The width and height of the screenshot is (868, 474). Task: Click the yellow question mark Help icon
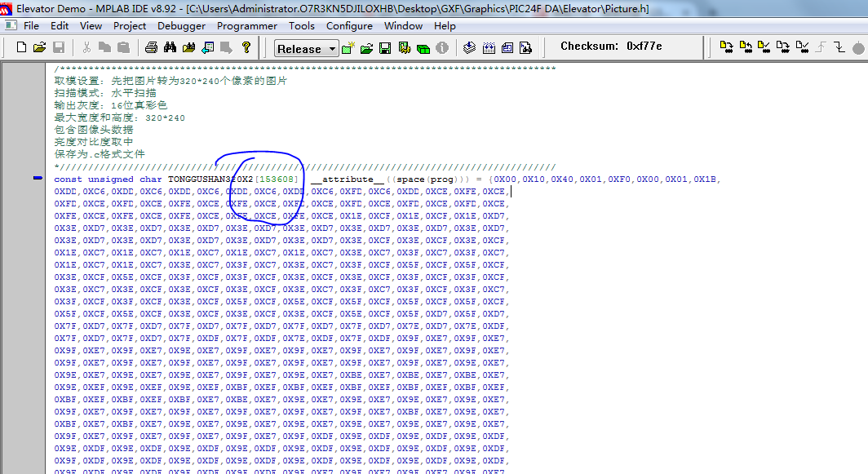pyautogui.click(x=246, y=47)
